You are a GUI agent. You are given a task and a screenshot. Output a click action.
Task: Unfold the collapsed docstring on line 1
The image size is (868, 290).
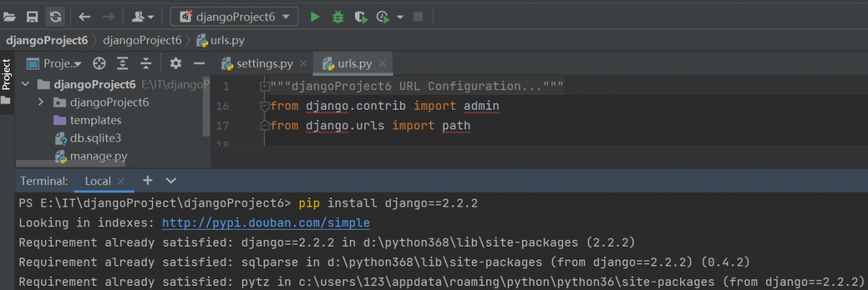pos(264,87)
